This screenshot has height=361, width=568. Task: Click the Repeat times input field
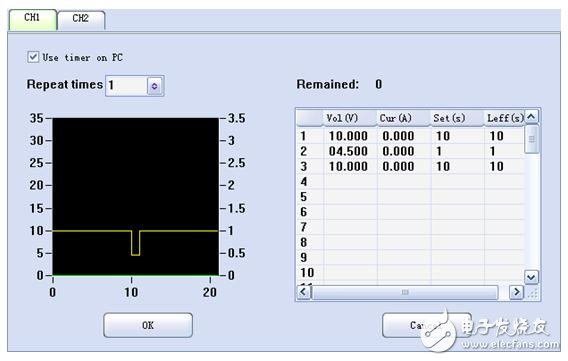pyautogui.click(x=126, y=86)
